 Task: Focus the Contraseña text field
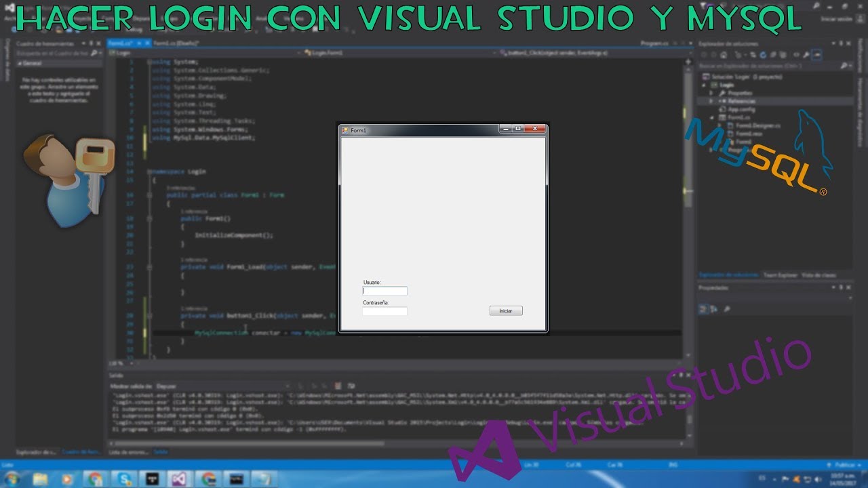(x=385, y=311)
